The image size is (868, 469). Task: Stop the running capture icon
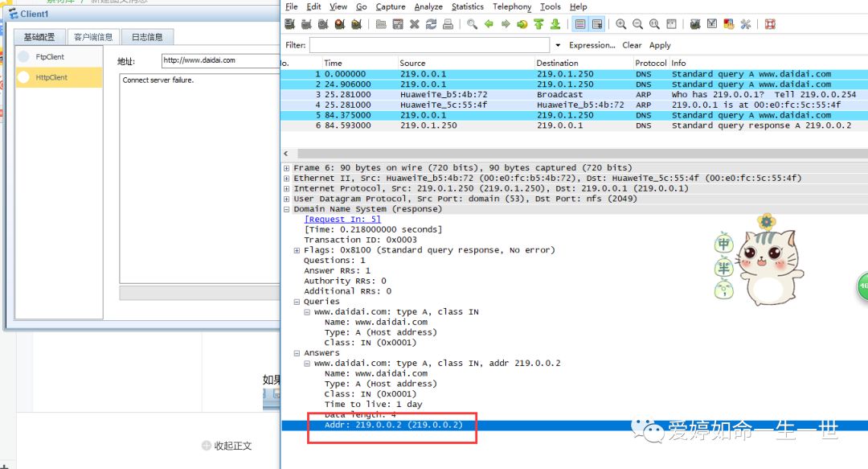[x=340, y=24]
